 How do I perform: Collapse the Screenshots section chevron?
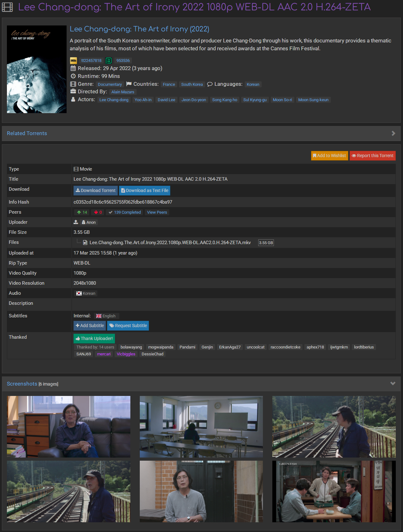click(393, 384)
